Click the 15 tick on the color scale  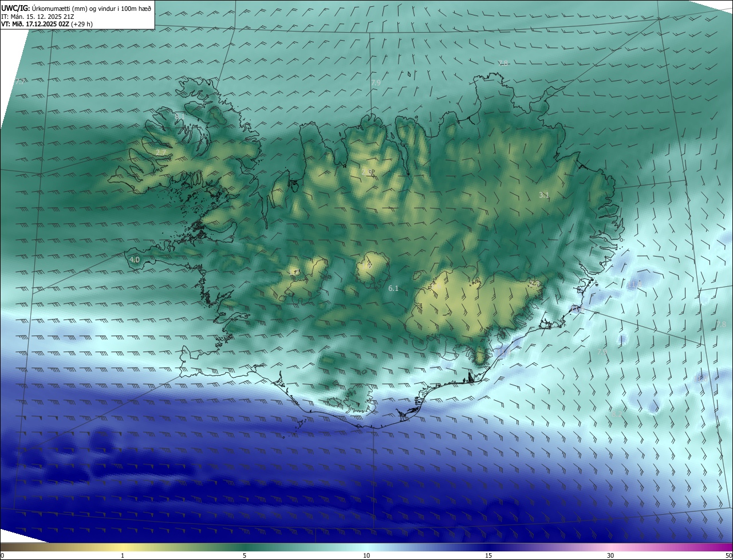tap(488, 555)
